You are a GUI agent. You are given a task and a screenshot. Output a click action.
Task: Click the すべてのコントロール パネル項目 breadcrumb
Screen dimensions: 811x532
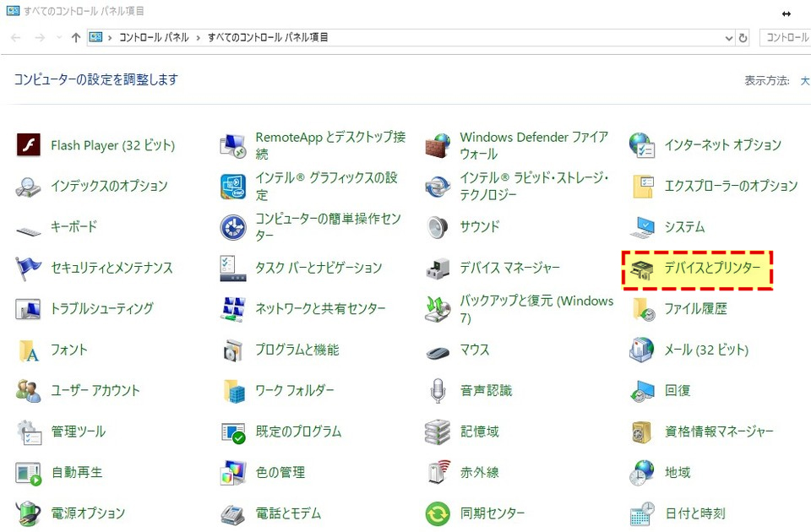click(268, 37)
